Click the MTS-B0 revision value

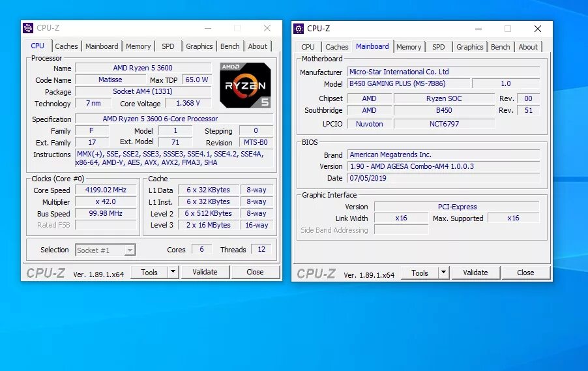(256, 142)
